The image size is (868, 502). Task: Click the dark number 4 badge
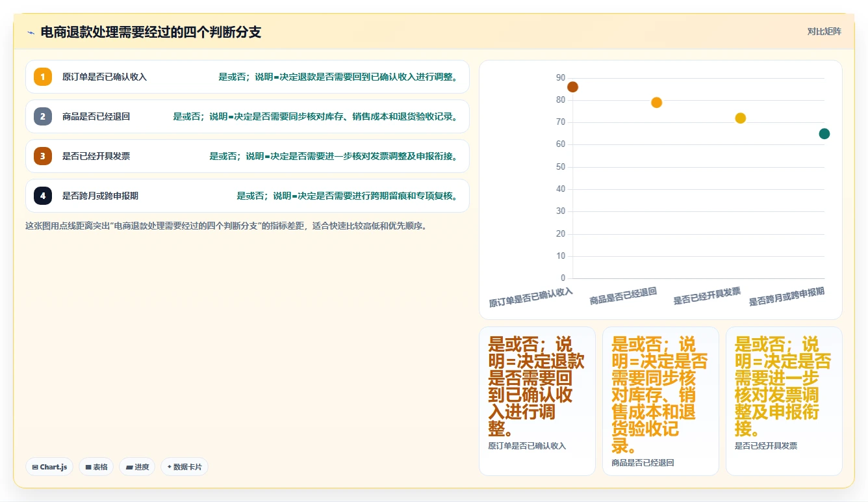[x=43, y=196]
